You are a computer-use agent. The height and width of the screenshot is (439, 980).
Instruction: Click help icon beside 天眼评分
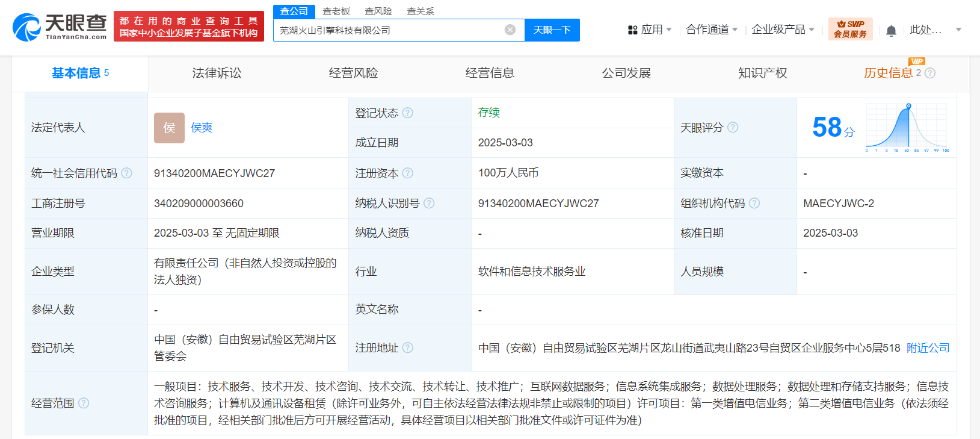click(733, 127)
